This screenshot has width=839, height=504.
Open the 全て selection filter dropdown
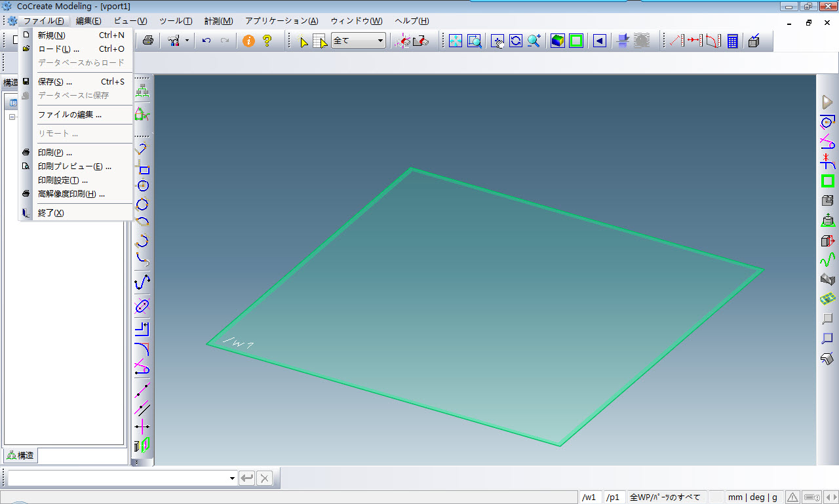point(359,41)
